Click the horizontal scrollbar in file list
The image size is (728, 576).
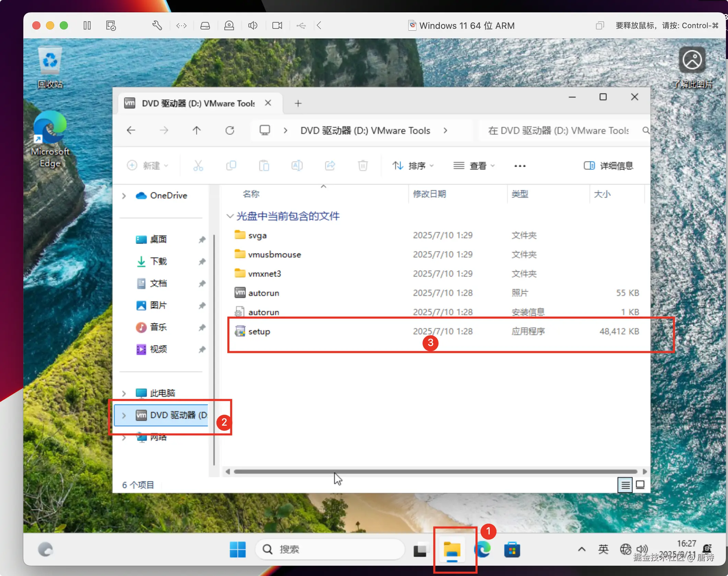[x=435, y=472]
